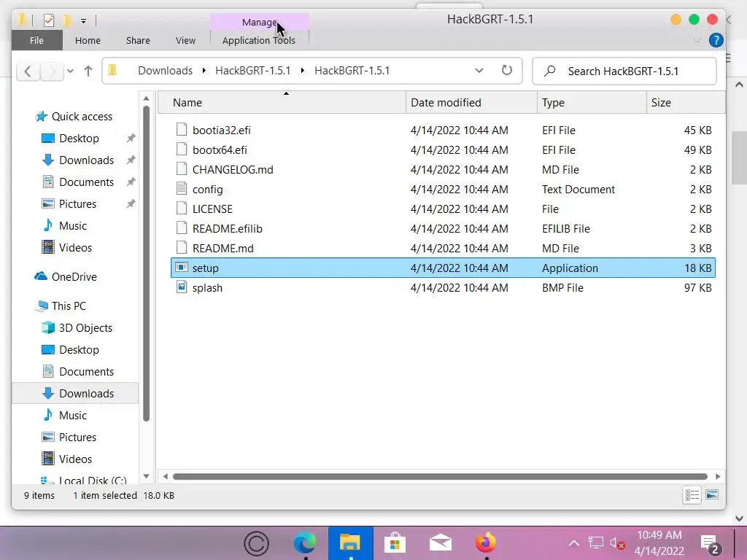The width and height of the screenshot is (747, 560).
Task: Click the muted volume tray icon
Action: [617, 543]
